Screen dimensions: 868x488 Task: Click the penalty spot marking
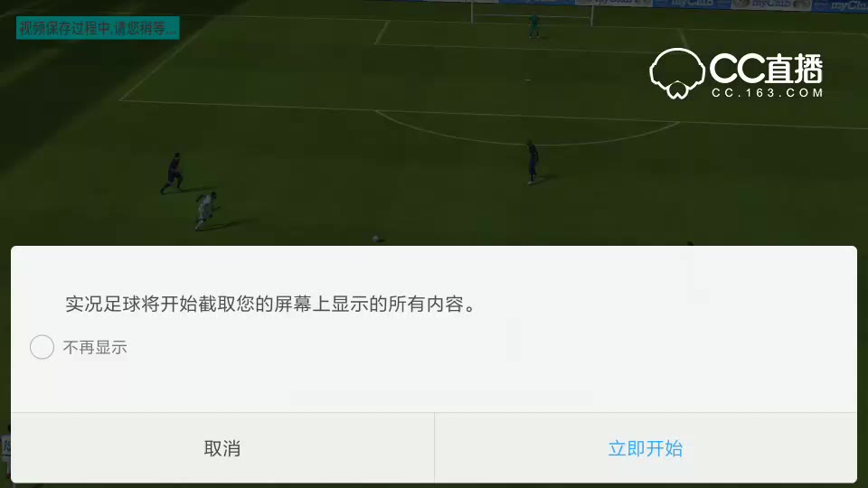point(527,80)
